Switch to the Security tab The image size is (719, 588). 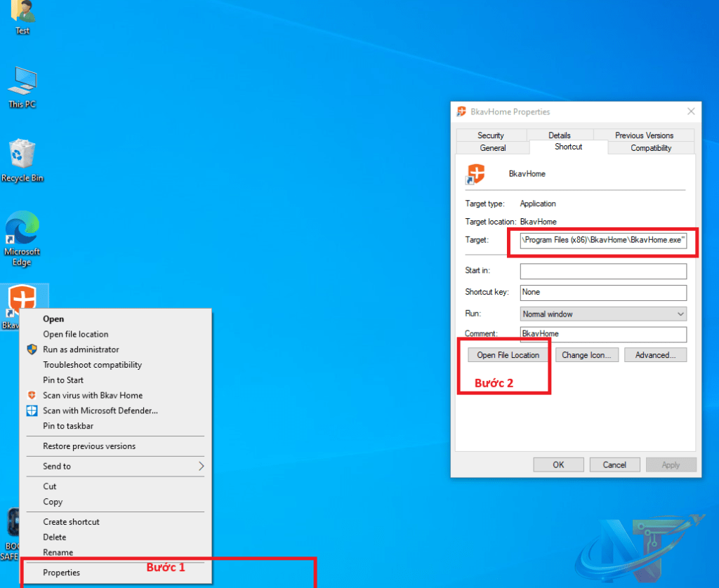pos(491,135)
